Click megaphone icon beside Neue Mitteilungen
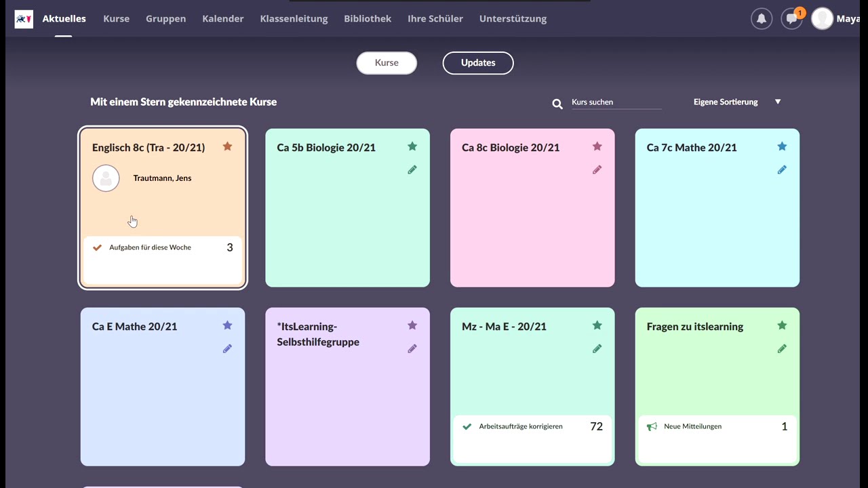Image resolution: width=868 pixels, height=488 pixels. pyautogui.click(x=652, y=426)
